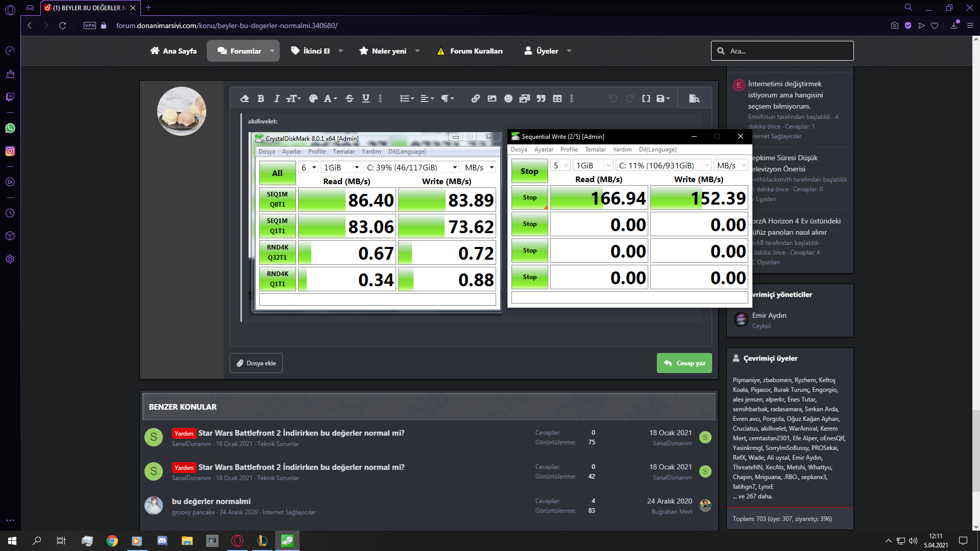Toggle italic formatting in reply editor

(x=277, y=98)
